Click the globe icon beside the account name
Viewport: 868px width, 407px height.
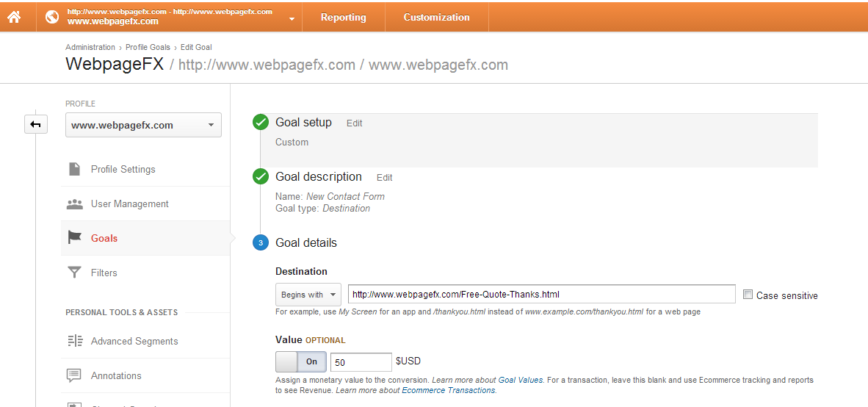(52, 17)
